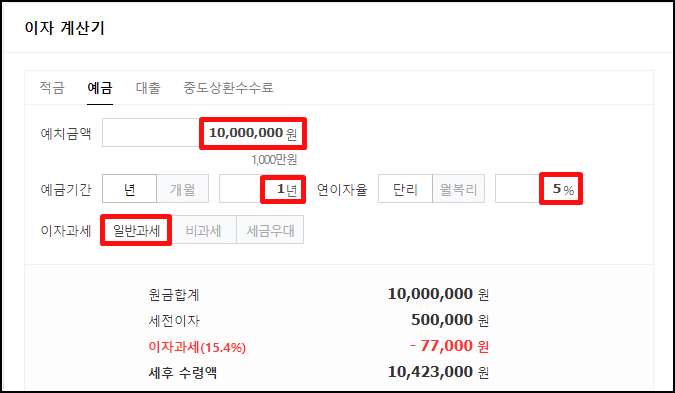Select 개월 for deposit period unit
Screen dimensions: 675x393
(x=183, y=189)
